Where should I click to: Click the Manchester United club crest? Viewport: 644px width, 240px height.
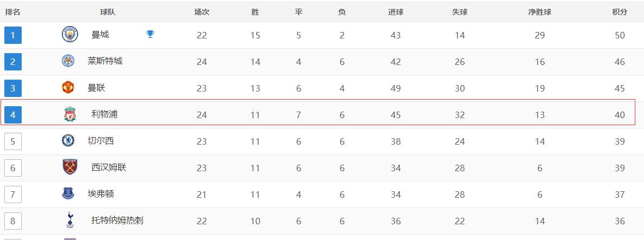point(68,87)
